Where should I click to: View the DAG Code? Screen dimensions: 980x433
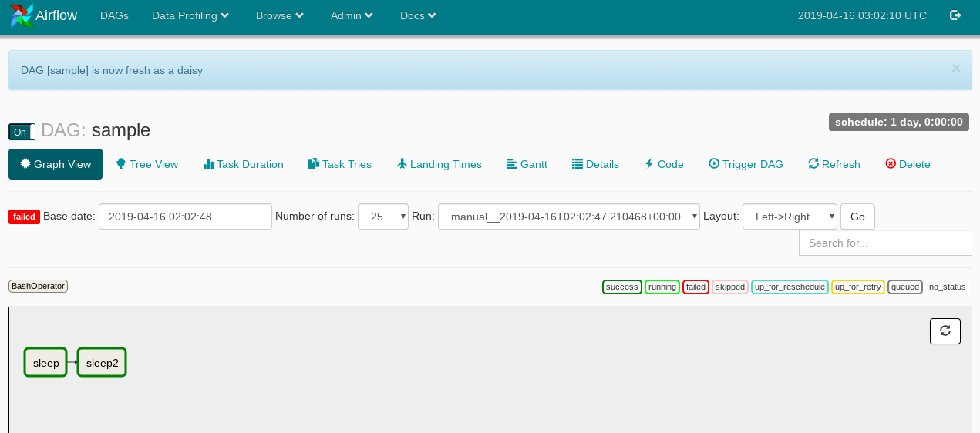[x=664, y=164]
